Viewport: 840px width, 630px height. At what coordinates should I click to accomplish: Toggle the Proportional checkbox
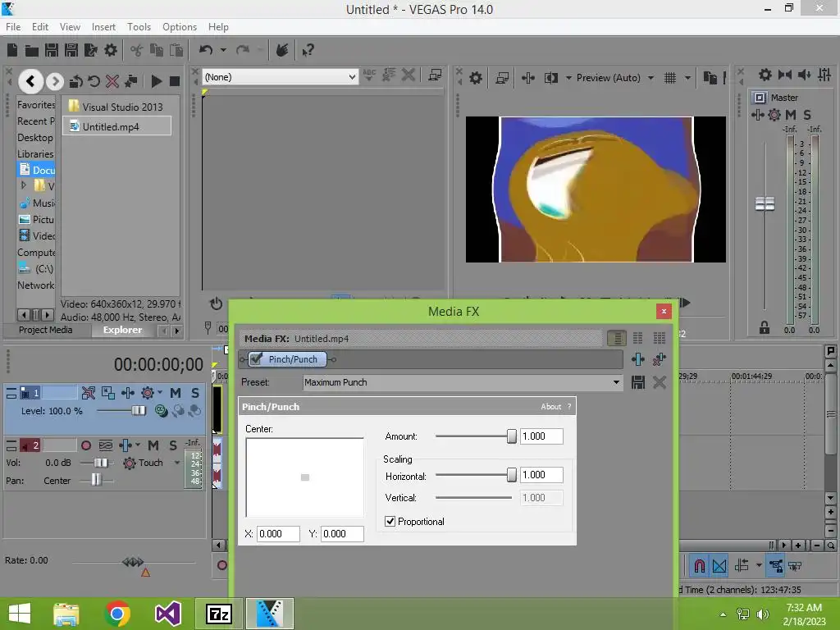tap(390, 521)
